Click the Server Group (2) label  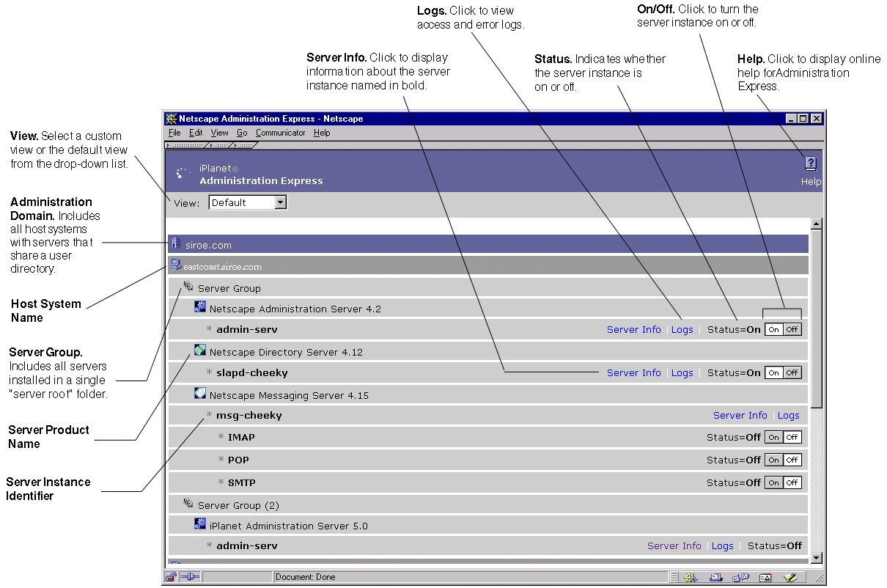tap(238, 506)
